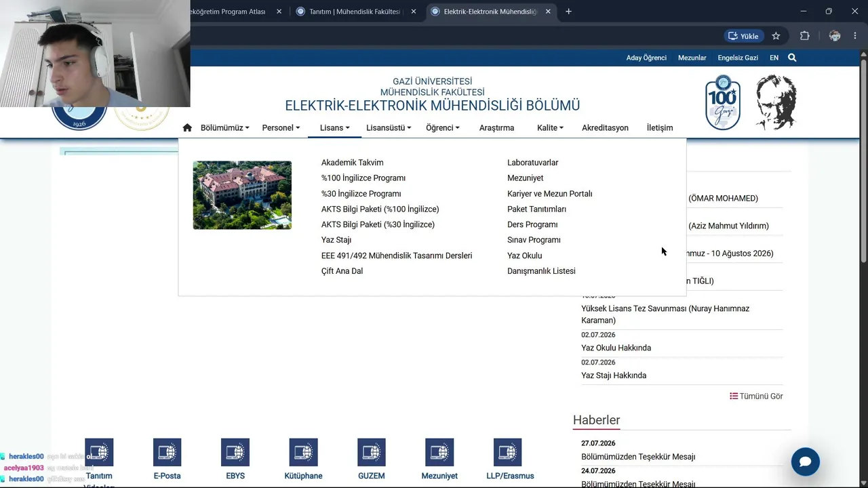This screenshot has height=488, width=868.
Task: Select Akademik Takvim from Lisans menu
Action: click(353, 163)
